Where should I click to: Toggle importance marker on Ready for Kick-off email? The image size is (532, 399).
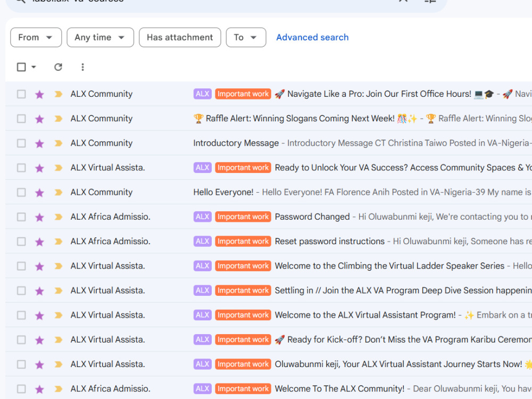point(59,340)
